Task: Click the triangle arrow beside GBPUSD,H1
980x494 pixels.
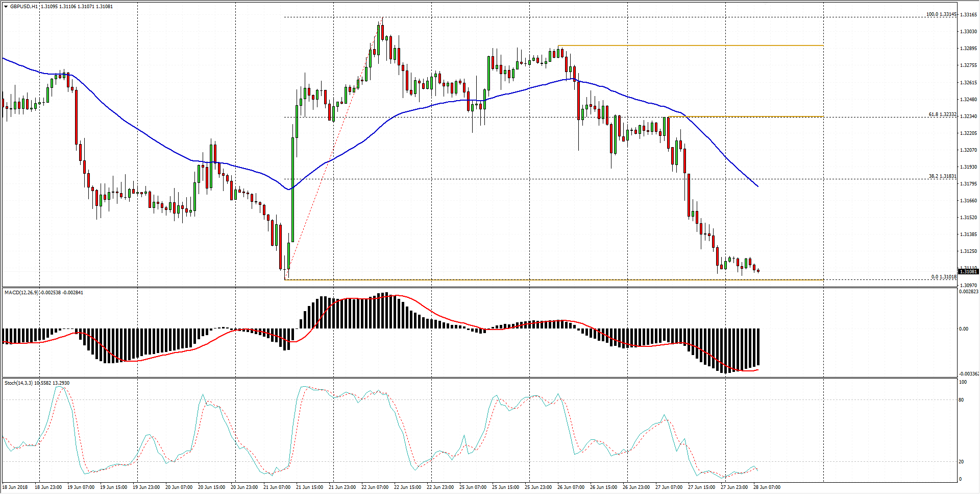Action: [6, 7]
